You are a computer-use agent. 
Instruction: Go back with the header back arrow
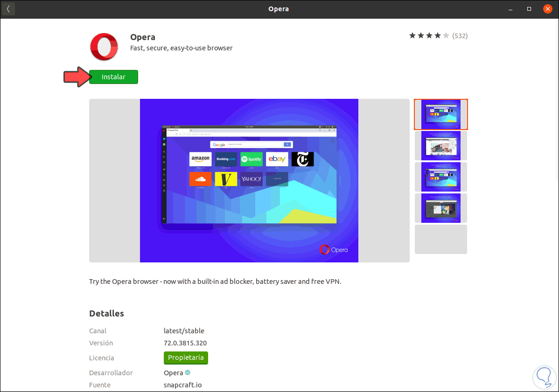[x=8, y=9]
